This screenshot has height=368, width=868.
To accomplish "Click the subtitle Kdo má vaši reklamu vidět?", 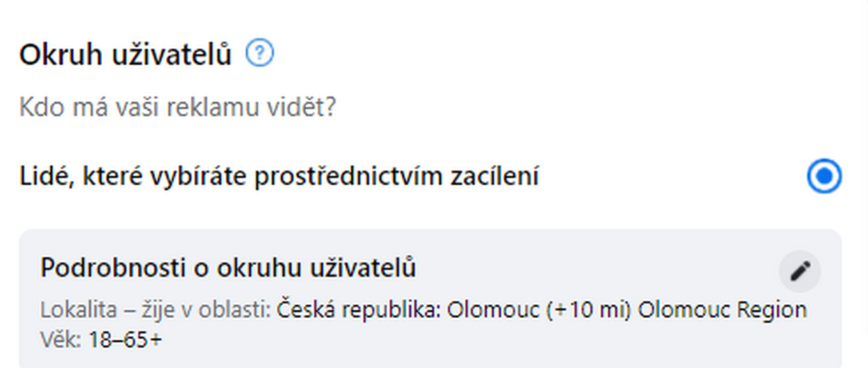I will click(x=178, y=107).
